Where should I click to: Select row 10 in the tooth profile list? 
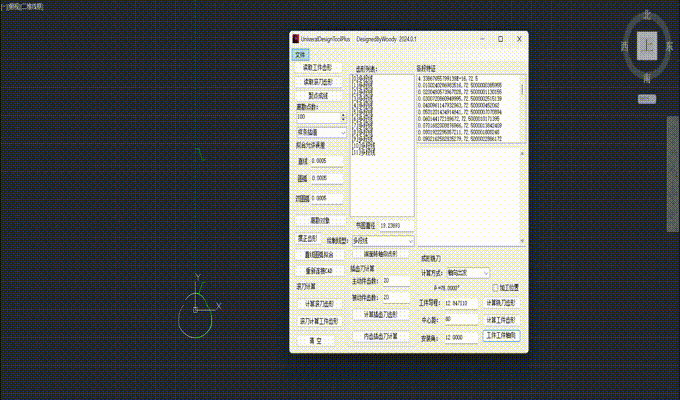[x=364, y=147]
